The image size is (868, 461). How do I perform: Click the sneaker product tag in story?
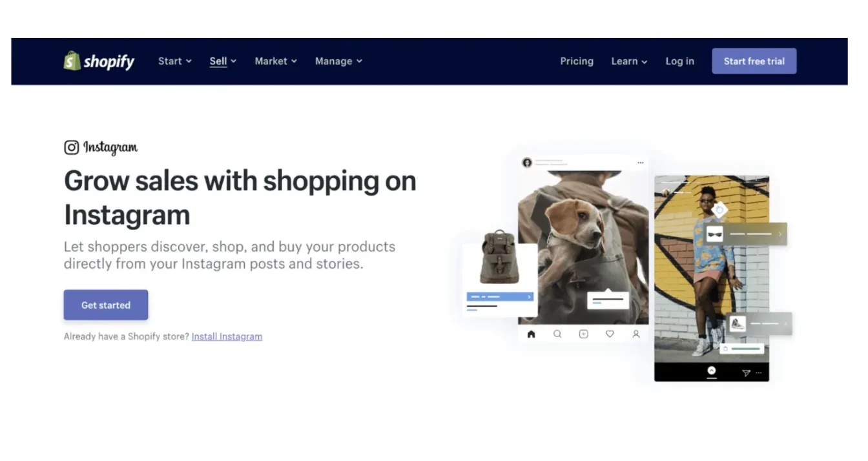click(x=759, y=323)
